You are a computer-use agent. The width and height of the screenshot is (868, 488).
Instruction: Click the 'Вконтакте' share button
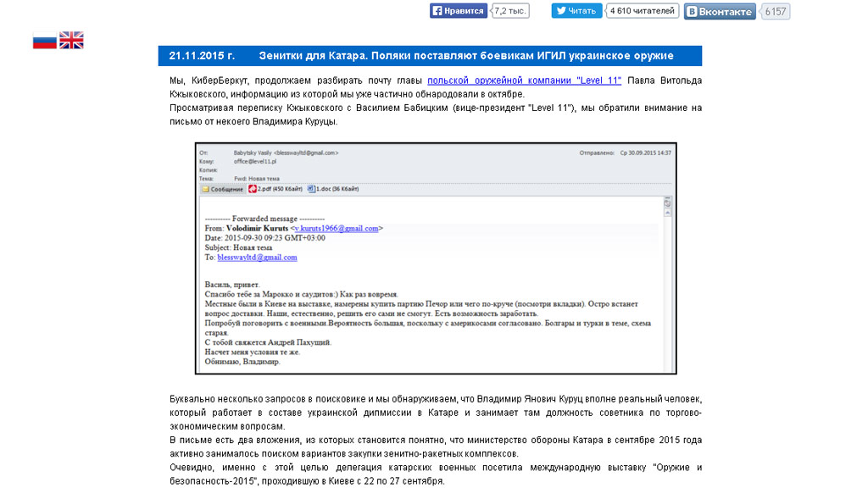tap(720, 12)
